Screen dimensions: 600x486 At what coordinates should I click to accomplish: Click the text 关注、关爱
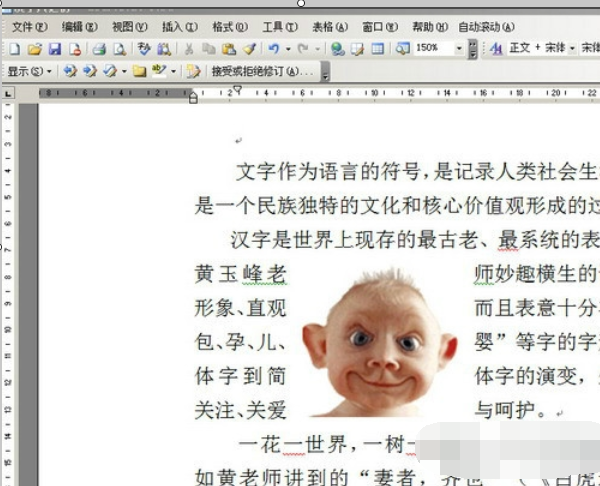pyautogui.click(x=241, y=410)
